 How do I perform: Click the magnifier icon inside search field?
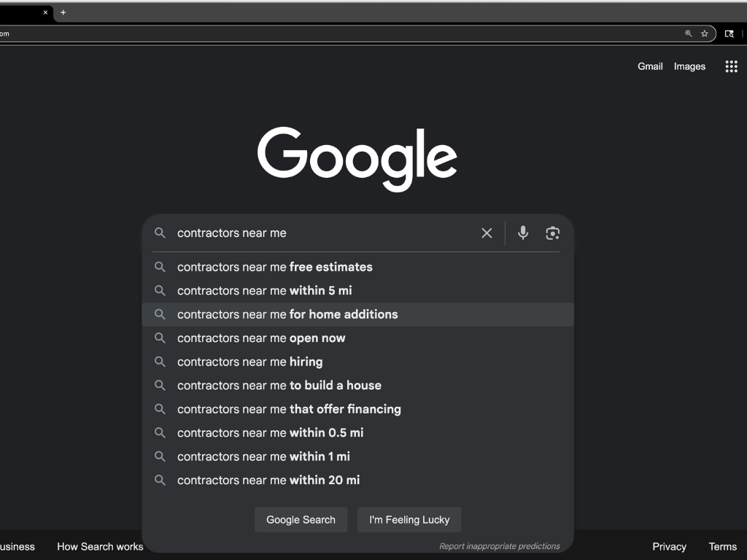(160, 233)
